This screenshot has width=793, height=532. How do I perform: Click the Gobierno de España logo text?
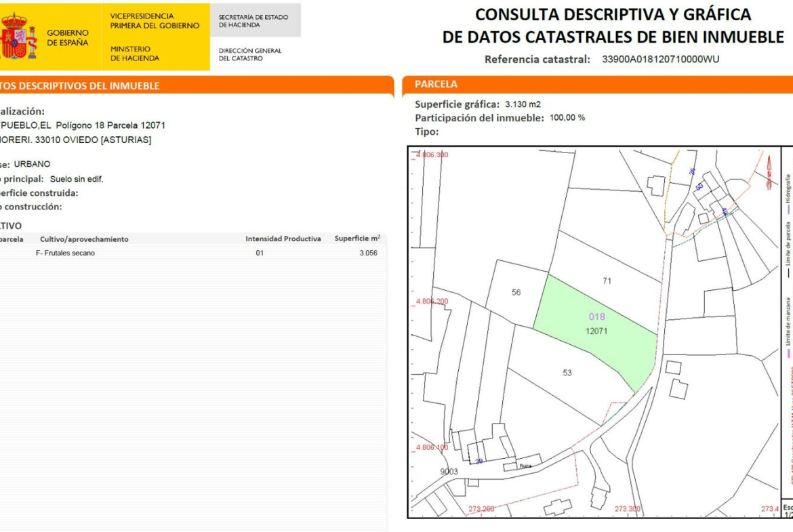(67, 38)
